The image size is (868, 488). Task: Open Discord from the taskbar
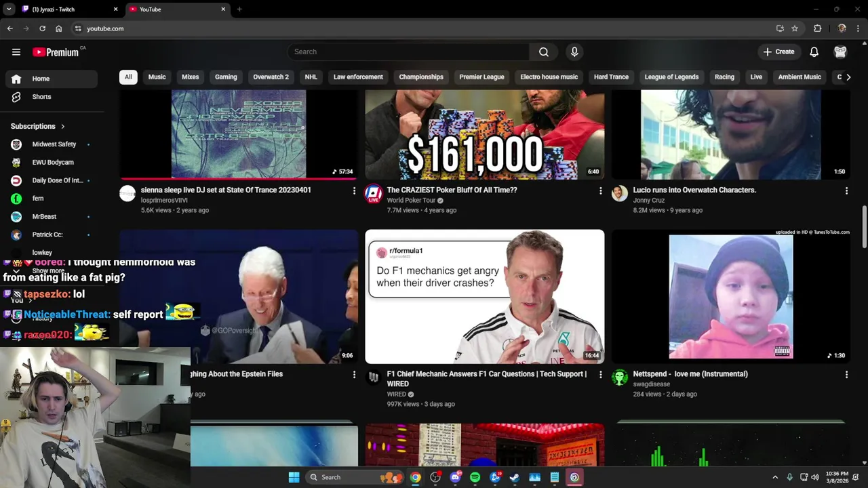(455, 477)
